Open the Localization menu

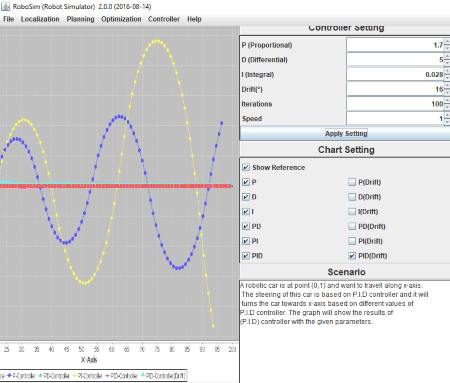pos(40,19)
